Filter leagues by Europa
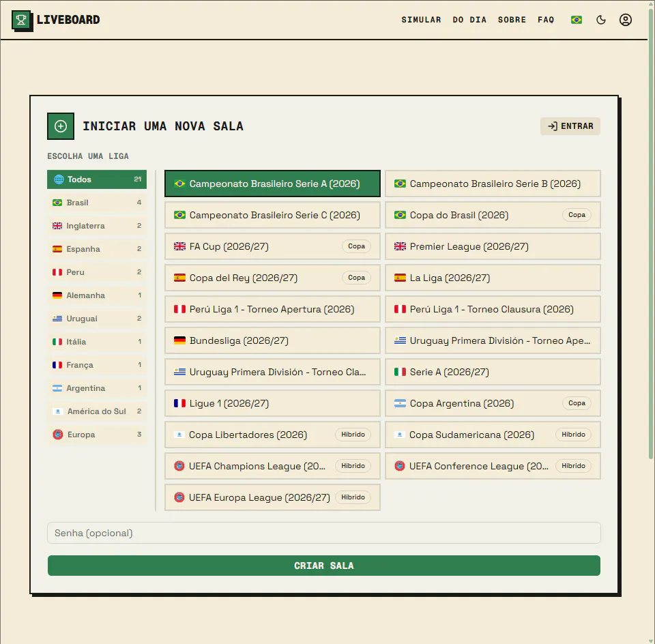The width and height of the screenshot is (655, 644). 97,435
